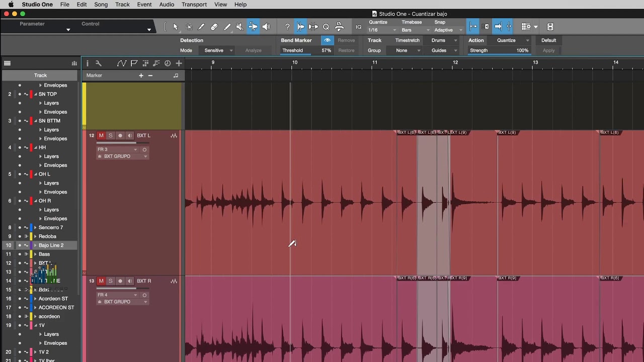Image resolution: width=644 pixels, height=362 pixels.
Task: Open the Apple menu
Action: click(11, 5)
